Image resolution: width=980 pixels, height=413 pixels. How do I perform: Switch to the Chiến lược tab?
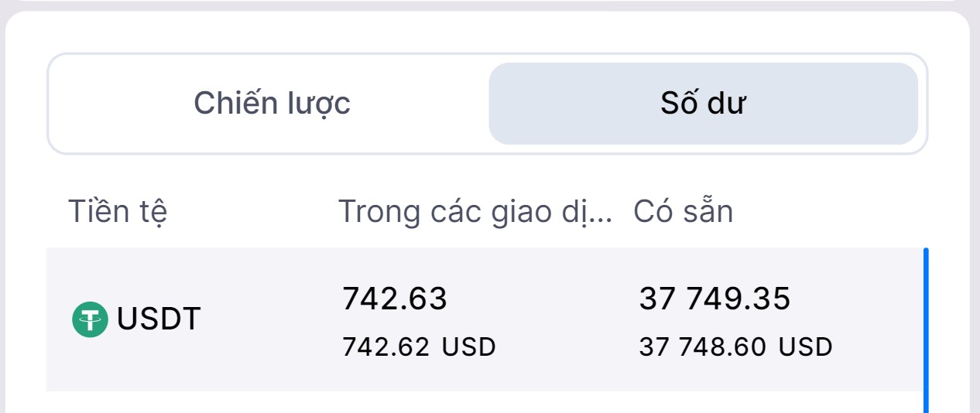pos(272,104)
